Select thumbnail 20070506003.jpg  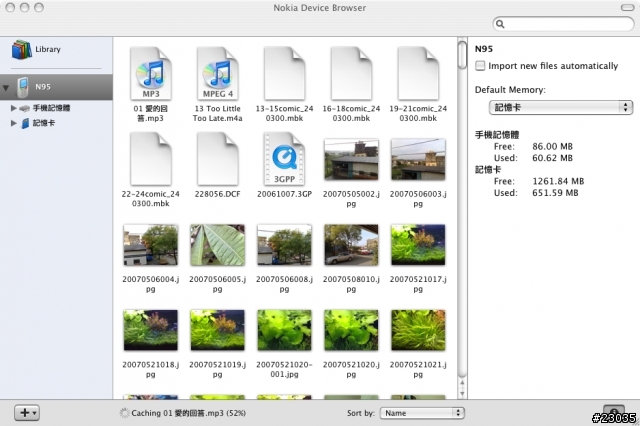[x=418, y=160]
